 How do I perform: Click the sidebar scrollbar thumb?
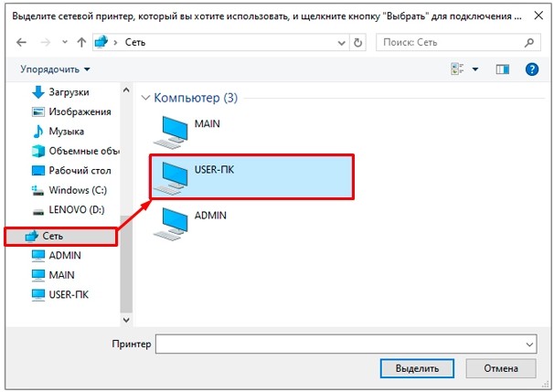point(126,263)
